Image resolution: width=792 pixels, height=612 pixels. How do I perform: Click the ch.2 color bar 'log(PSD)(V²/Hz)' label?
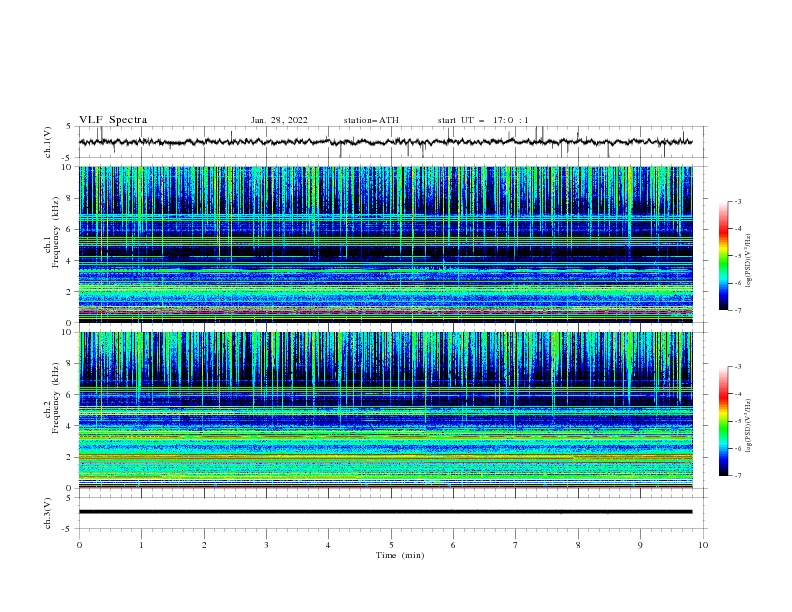pyautogui.click(x=748, y=426)
